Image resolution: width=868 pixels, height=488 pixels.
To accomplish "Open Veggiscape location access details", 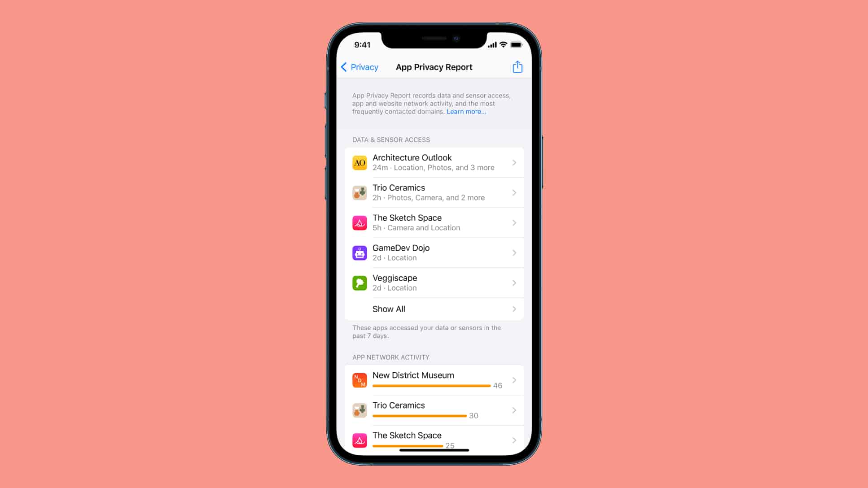I will pyautogui.click(x=434, y=282).
